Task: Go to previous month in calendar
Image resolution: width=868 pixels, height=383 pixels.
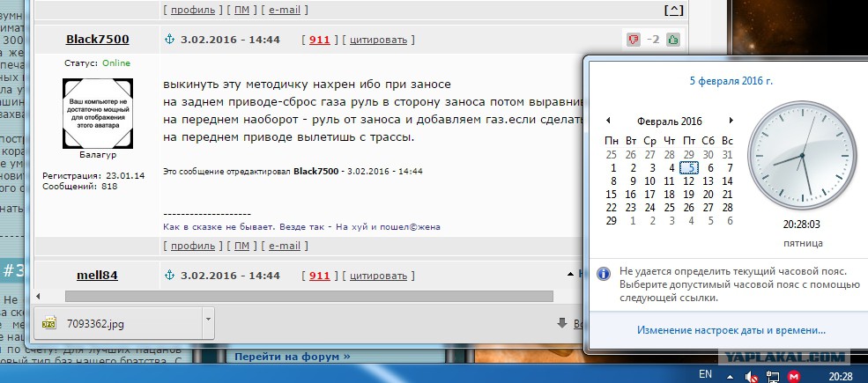Action: (x=607, y=121)
